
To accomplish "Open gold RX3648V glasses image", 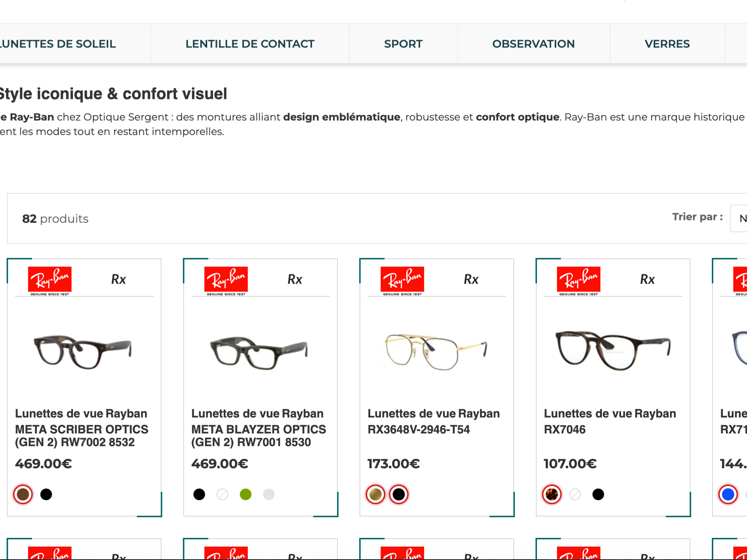I will coord(436,351).
